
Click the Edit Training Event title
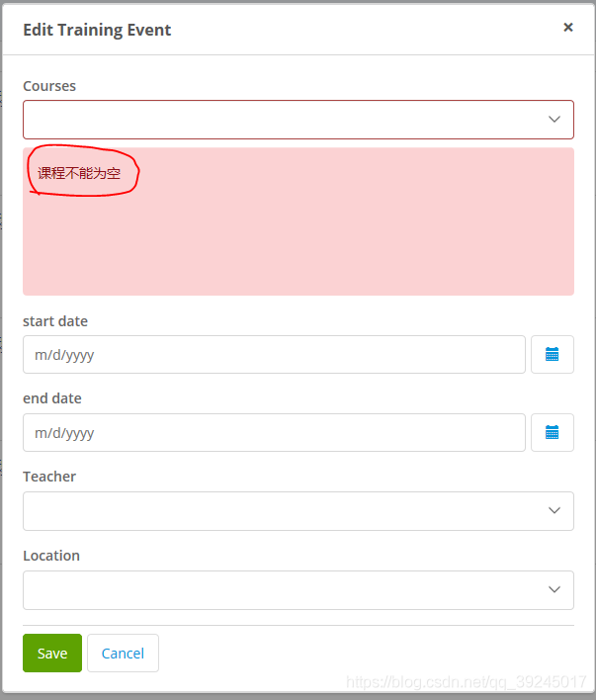(97, 30)
